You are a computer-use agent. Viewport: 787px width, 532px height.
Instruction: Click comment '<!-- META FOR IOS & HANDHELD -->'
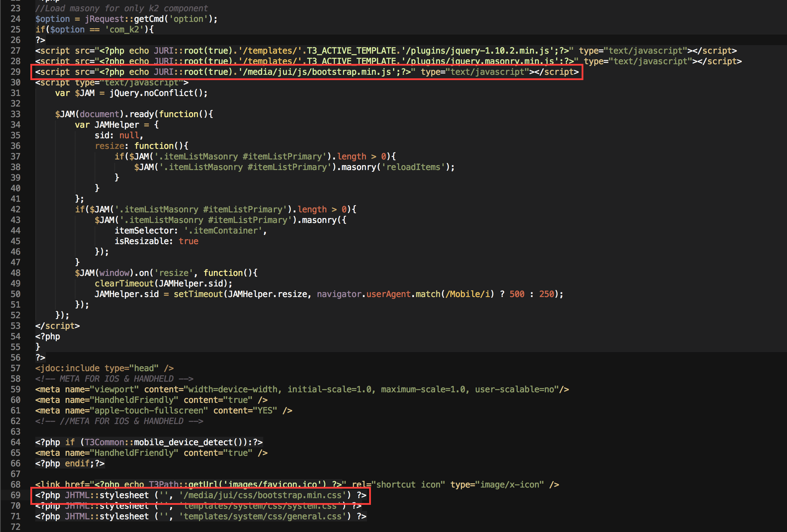114,379
